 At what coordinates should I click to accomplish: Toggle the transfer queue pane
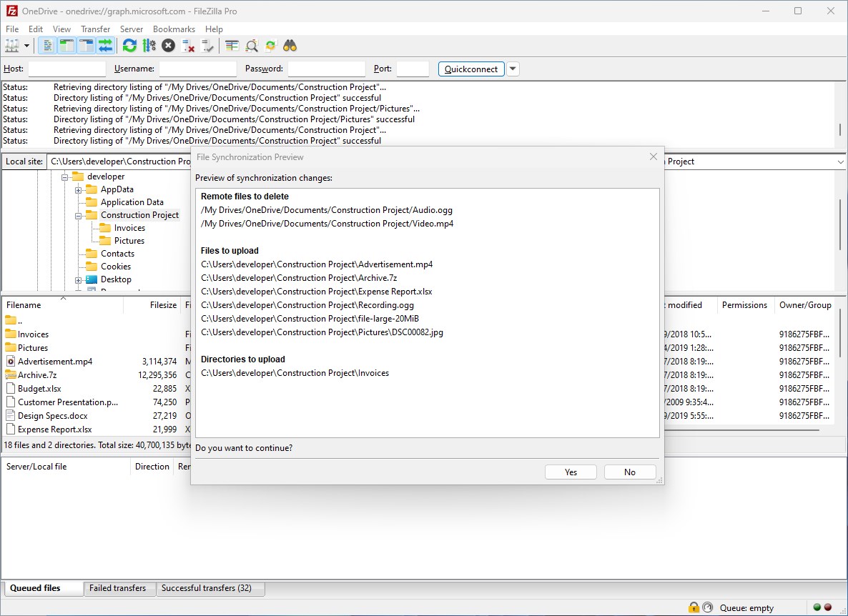[106, 45]
